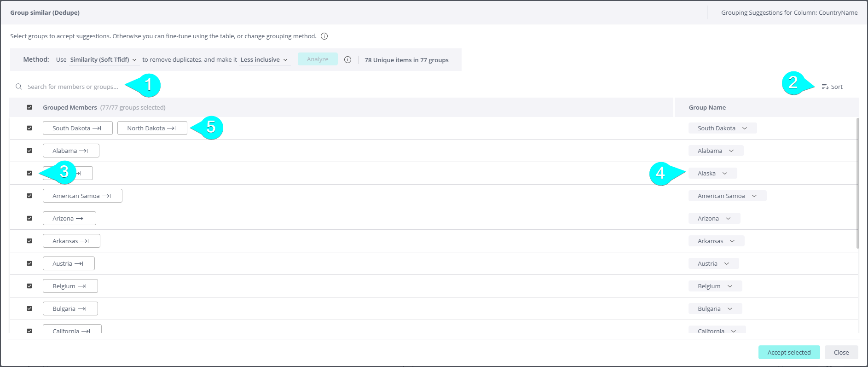This screenshot has height=367, width=868.
Task: Click the Close button
Action: pyautogui.click(x=841, y=352)
